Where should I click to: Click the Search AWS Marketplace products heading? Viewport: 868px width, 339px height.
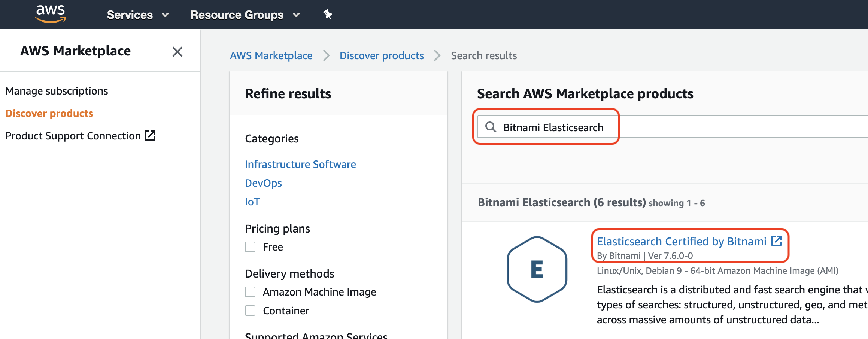(x=585, y=94)
